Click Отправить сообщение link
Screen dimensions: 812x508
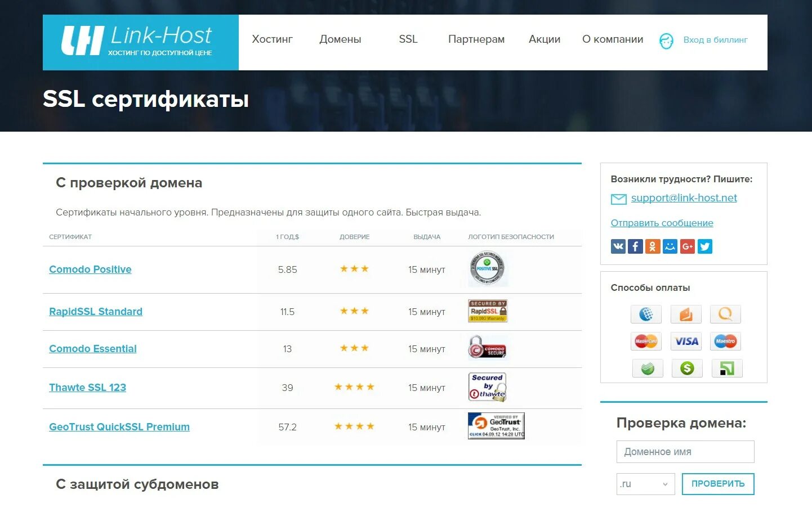pyautogui.click(x=662, y=223)
